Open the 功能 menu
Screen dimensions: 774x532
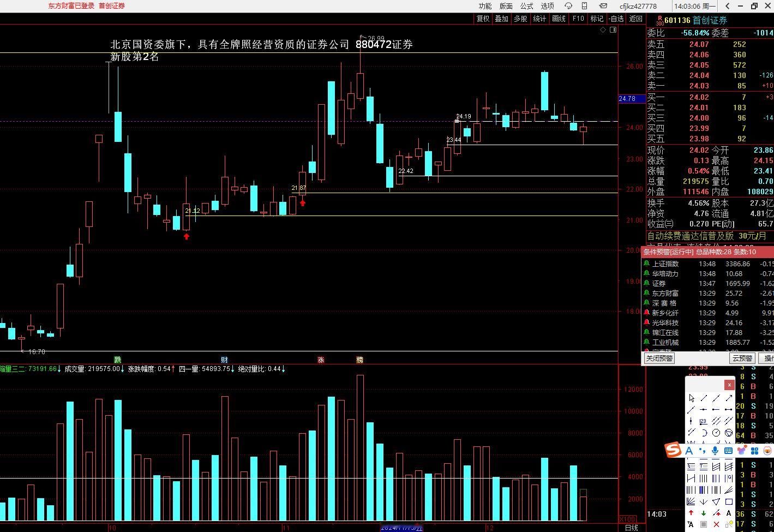pos(485,6)
